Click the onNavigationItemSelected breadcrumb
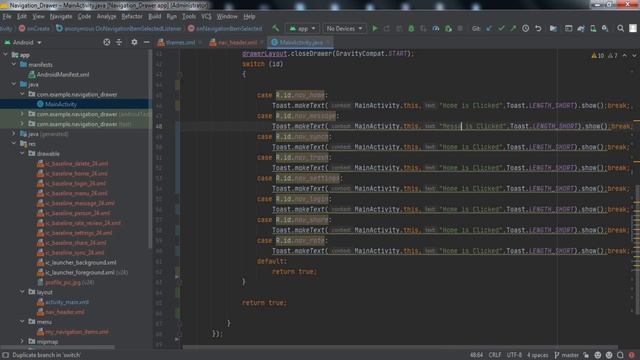The height and width of the screenshot is (360, 640). (x=225, y=29)
